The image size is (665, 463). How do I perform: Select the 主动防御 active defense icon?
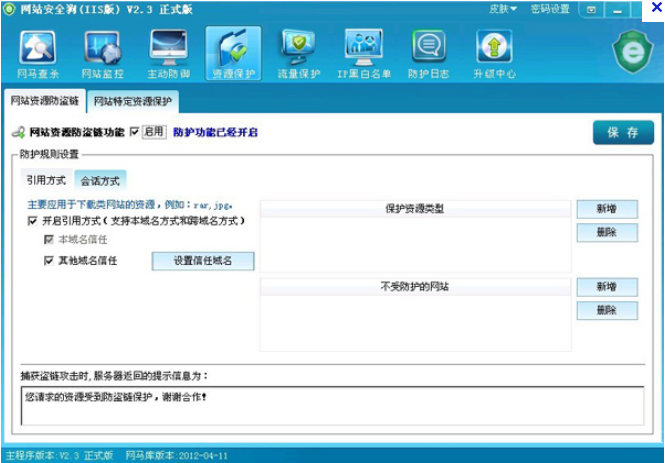[x=168, y=53]
